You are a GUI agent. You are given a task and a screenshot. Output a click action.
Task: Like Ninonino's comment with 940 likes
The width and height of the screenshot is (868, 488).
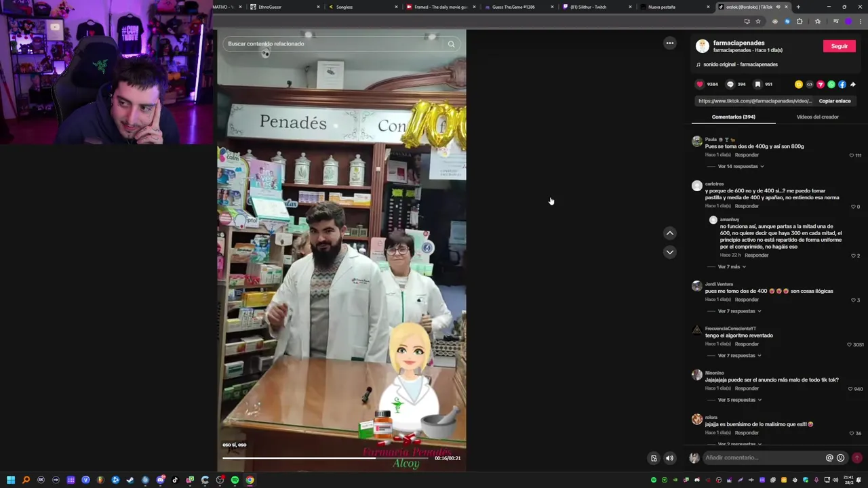(850, 388)
